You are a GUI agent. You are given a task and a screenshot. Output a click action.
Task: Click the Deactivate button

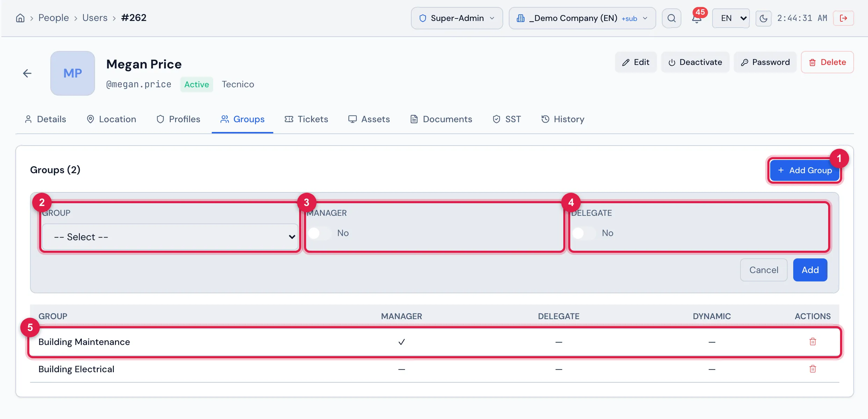[x=695, y=62]
